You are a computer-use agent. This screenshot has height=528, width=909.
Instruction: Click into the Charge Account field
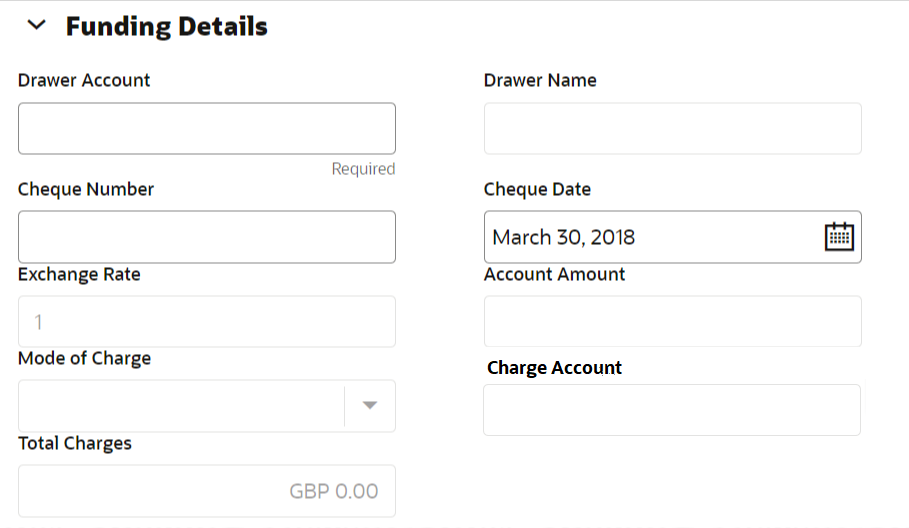click(672, 410)
